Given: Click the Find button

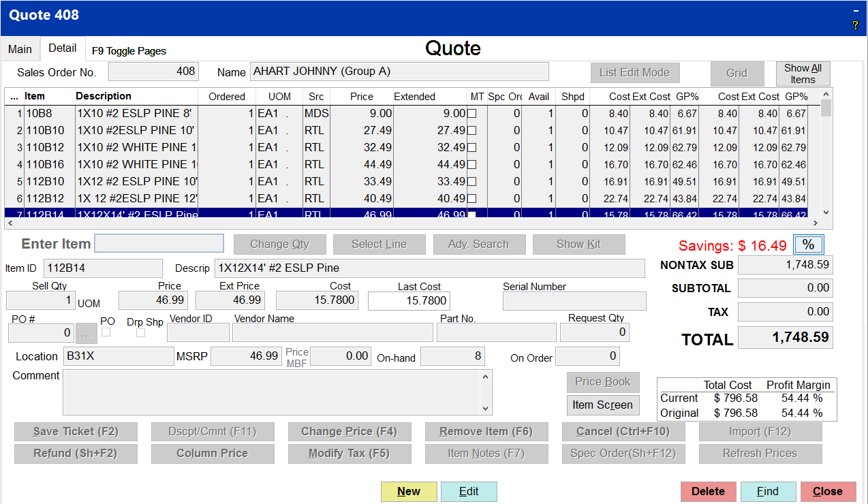Looking at the screenshot, I should pyautogui.click(x=768, y=492).
